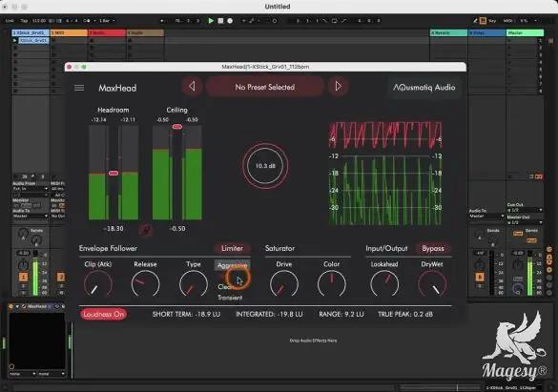Viewport: 558px width, 392px height.
Task: Load the previous preset with left arrow
Action: tap(192, 87)
